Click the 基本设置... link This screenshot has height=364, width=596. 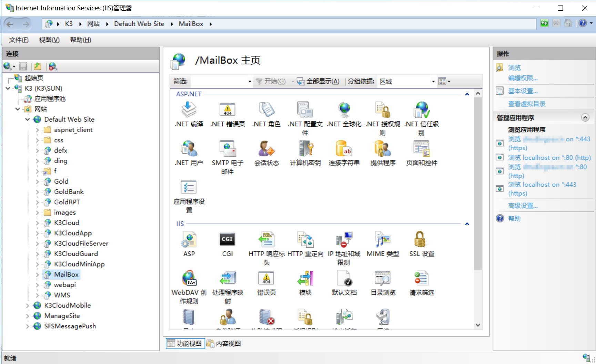pos(523,91)
